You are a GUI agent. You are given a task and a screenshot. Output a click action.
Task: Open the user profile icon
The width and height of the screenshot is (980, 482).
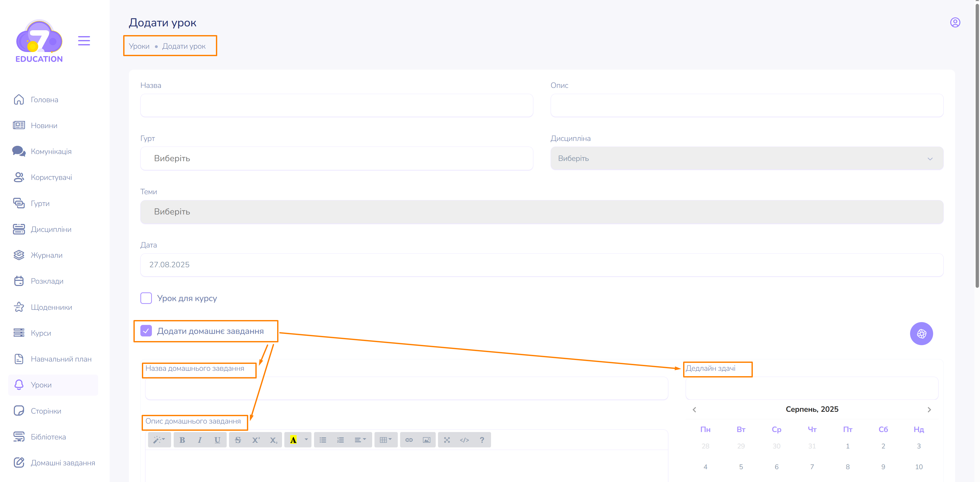click(955, 23)
